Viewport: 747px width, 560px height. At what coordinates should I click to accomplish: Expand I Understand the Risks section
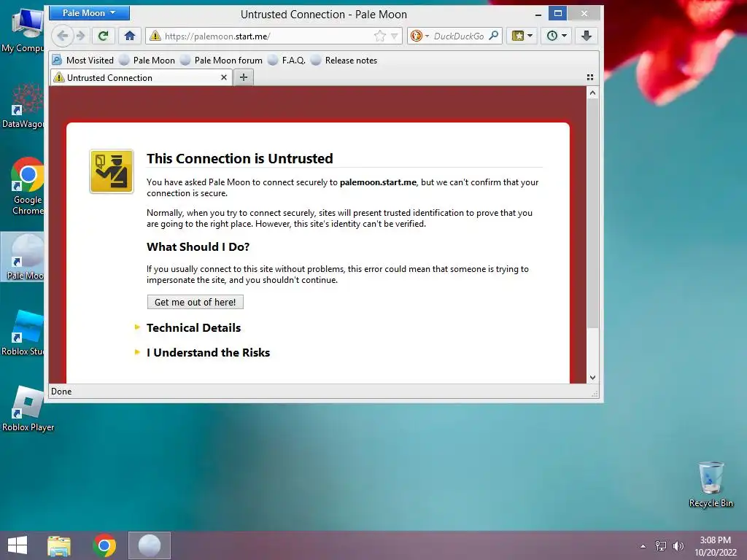pyautogui.click(x=208, y=352)
